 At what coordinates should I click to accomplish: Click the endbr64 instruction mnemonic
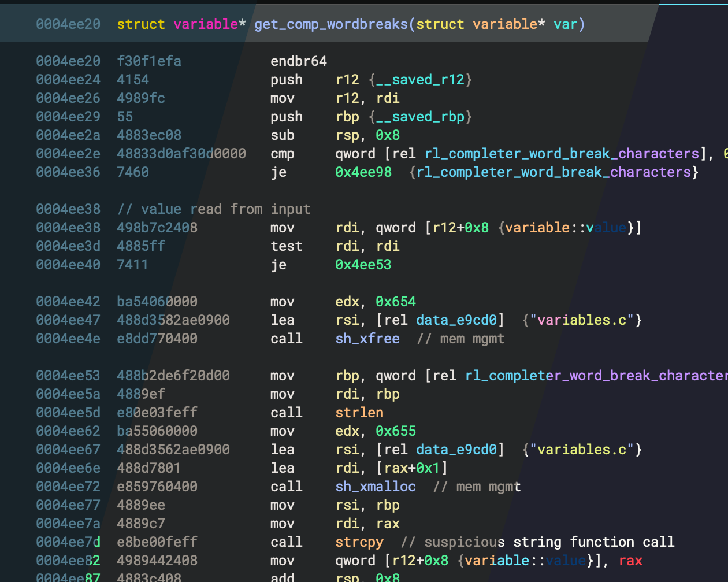click(x=299, y=61)
